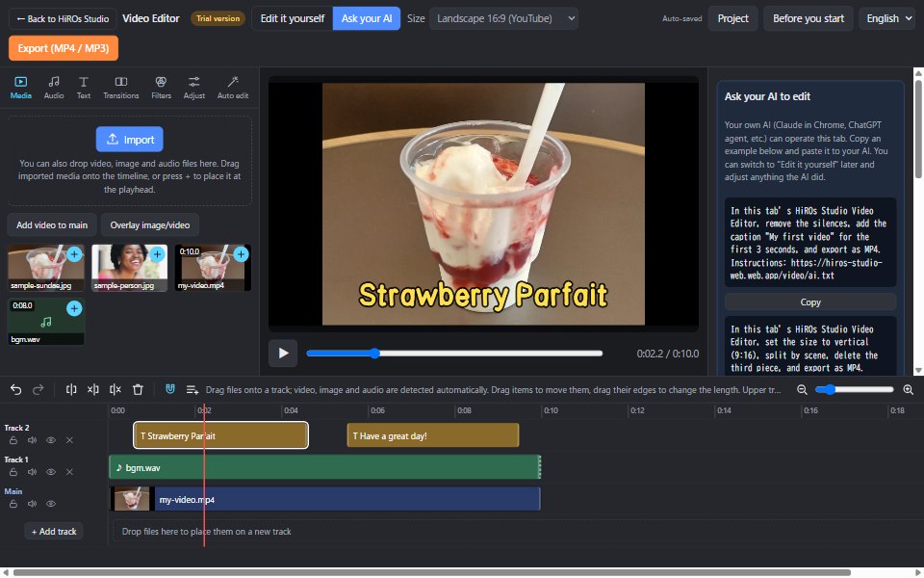Open the Transitions tab
The width and height of the screenshot is (924, 578).
(121, 88)
